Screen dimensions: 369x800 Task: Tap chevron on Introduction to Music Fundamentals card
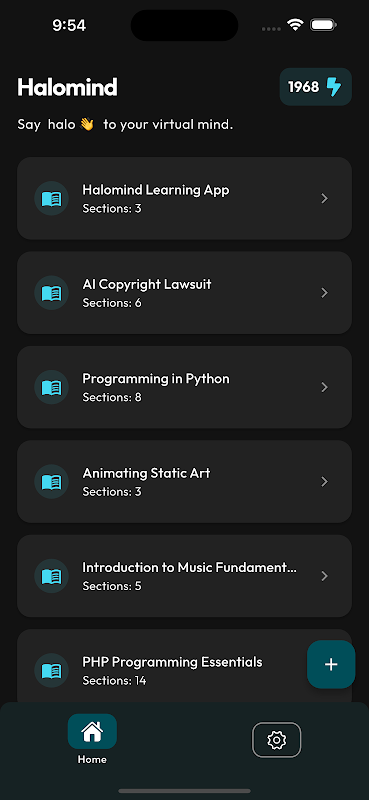[325, 576]
